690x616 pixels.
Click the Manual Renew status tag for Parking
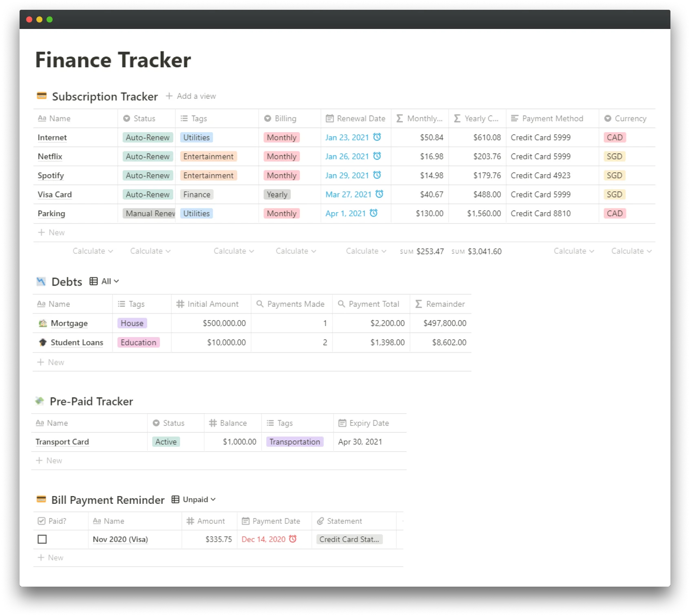(x=149, y=213)
